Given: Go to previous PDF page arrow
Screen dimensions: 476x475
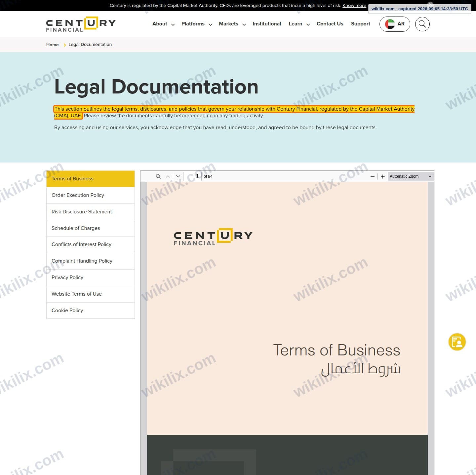Looking at the screenshot, I should click(x=168, y=176).
